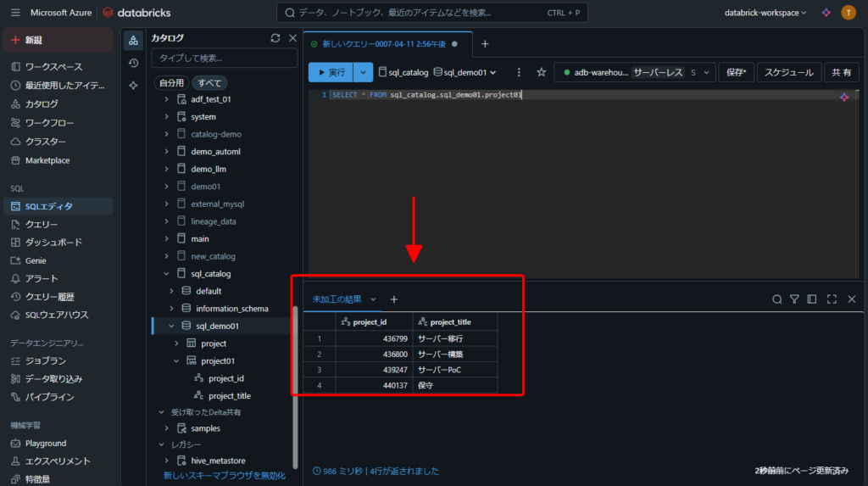This screenshot has height=486, width=868.
Task: Click the refresh icon in catalog panel
Action: click(275, 38)
